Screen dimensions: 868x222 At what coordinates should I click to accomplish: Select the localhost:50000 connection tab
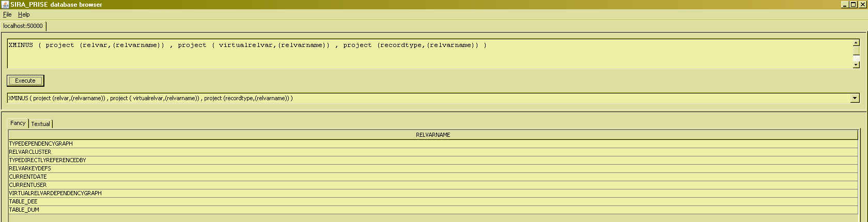(x=23, y=26)
